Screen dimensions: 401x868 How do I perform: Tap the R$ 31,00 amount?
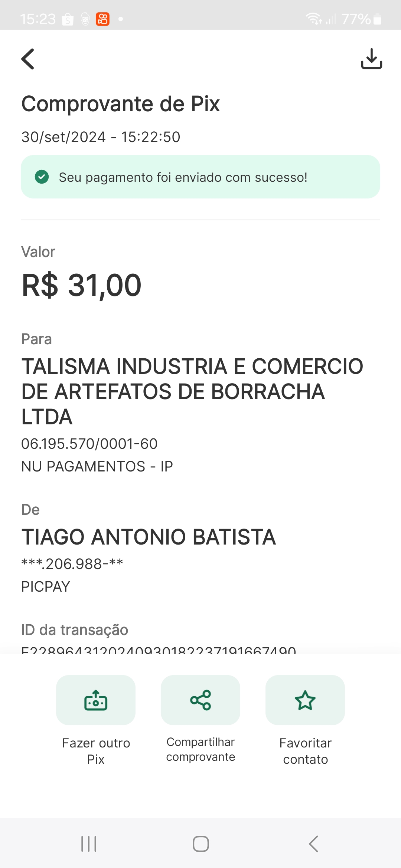pyautogui.click(x=82, y=285)
